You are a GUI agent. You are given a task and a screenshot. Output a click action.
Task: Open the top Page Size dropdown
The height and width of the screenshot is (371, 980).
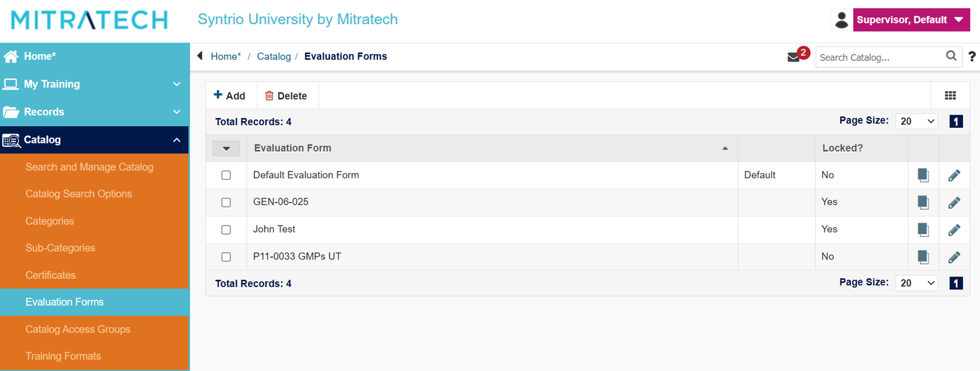[916, 121]
